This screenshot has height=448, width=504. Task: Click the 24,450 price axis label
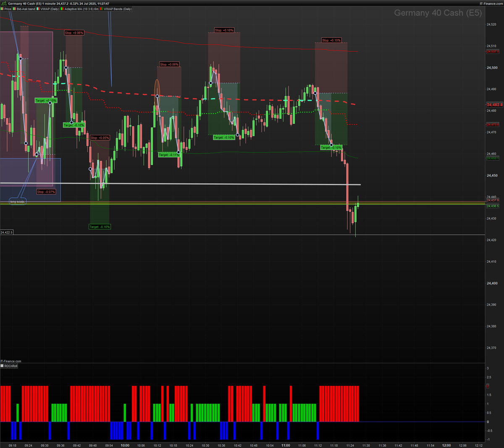point(492,176)
